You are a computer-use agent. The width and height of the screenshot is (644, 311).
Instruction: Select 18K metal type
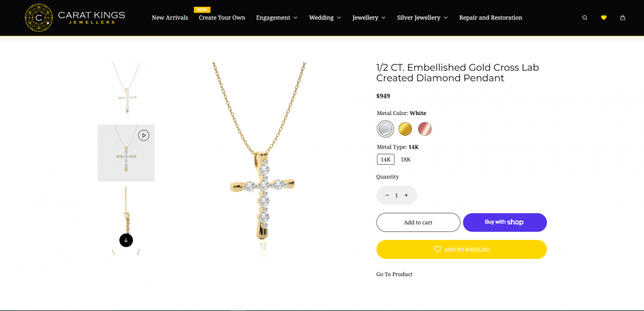(x=405, y=159)
